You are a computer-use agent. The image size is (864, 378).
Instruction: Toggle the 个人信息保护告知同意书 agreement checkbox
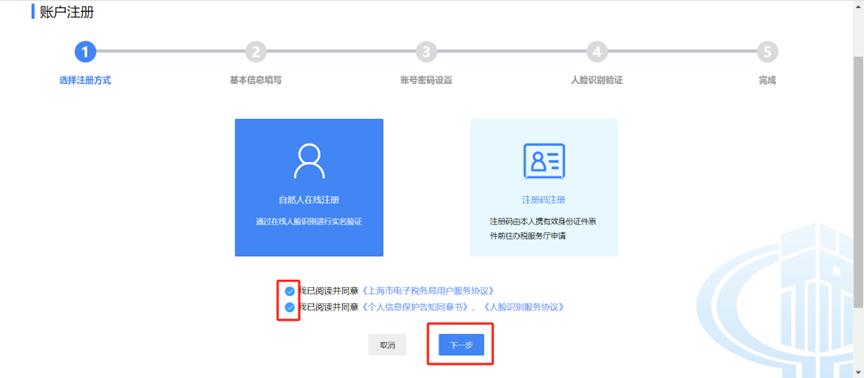click(289, 307)
